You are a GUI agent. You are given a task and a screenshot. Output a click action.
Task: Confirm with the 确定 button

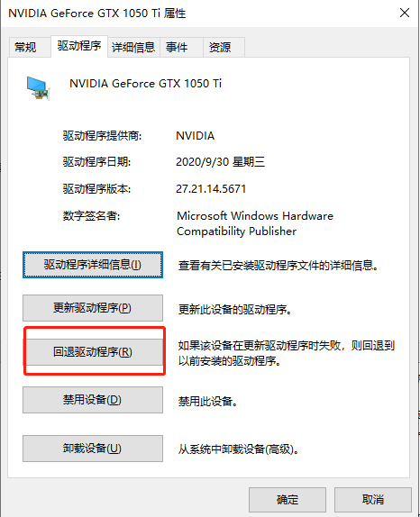point(288,500)
